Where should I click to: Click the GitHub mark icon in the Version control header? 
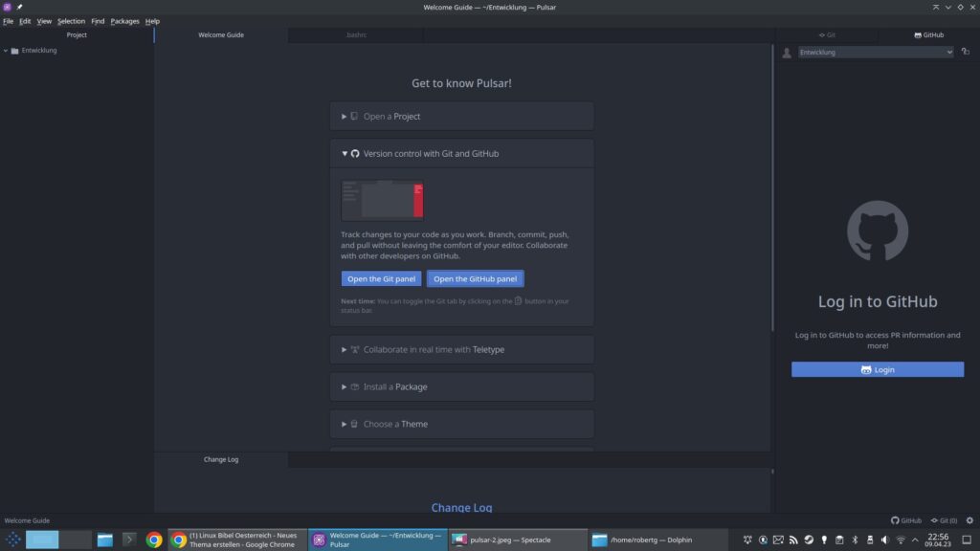point(355,154)
